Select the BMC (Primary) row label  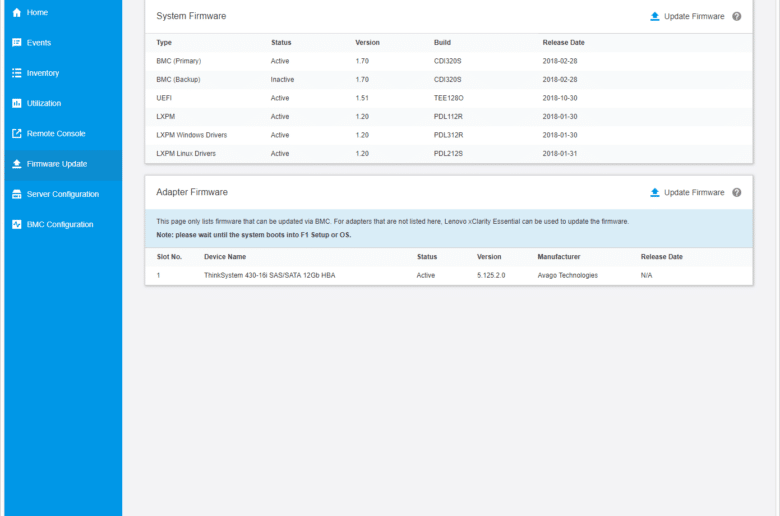[179, 61]
